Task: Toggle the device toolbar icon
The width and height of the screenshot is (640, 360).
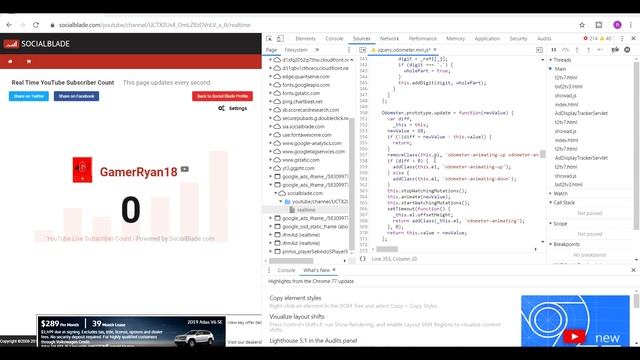Action: click(x=280, y=38)
